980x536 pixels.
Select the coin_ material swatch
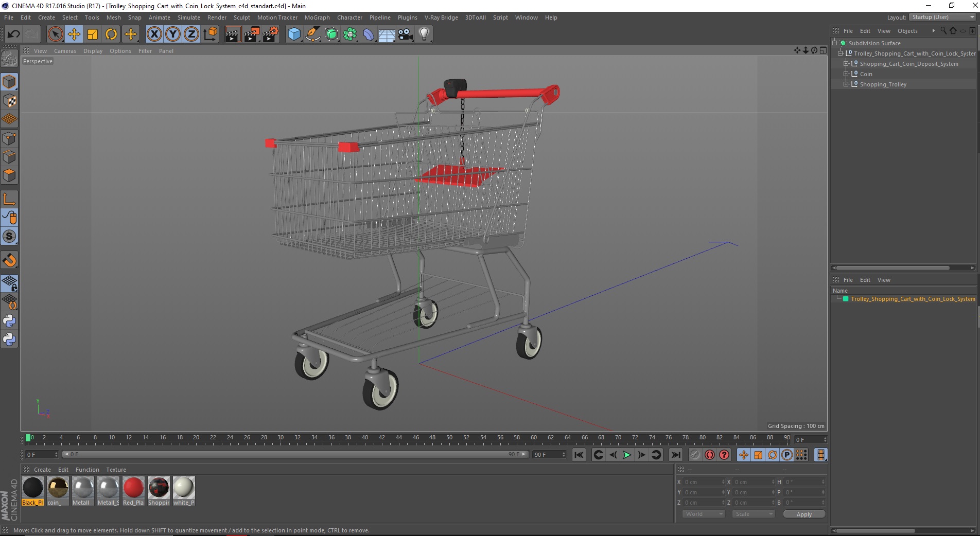tap(58, 491)
